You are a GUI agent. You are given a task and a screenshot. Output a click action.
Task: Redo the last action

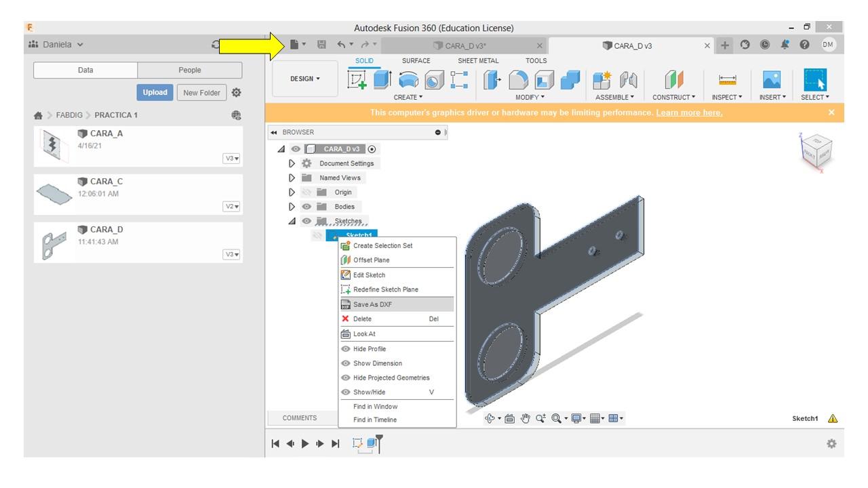(x=365, y=45)
